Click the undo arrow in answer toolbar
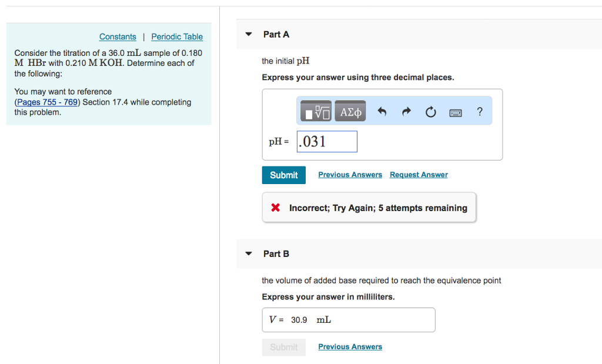 [x=382, y=112]
